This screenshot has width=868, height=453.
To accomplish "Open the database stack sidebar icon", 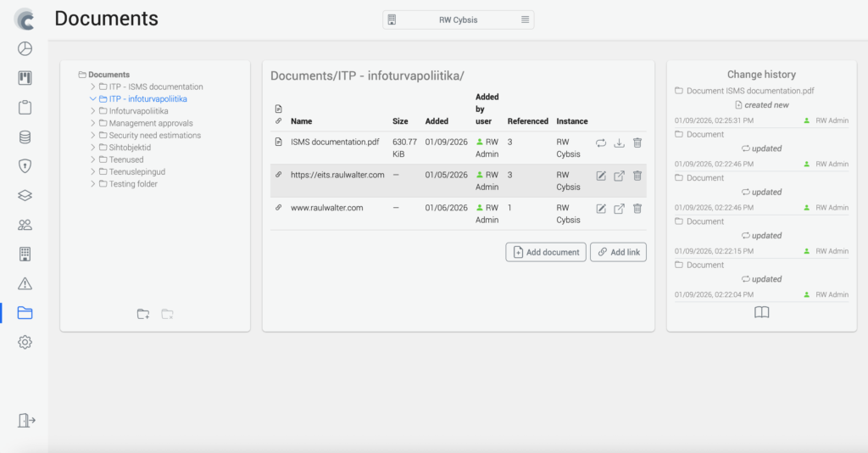I will click(25, 137).
